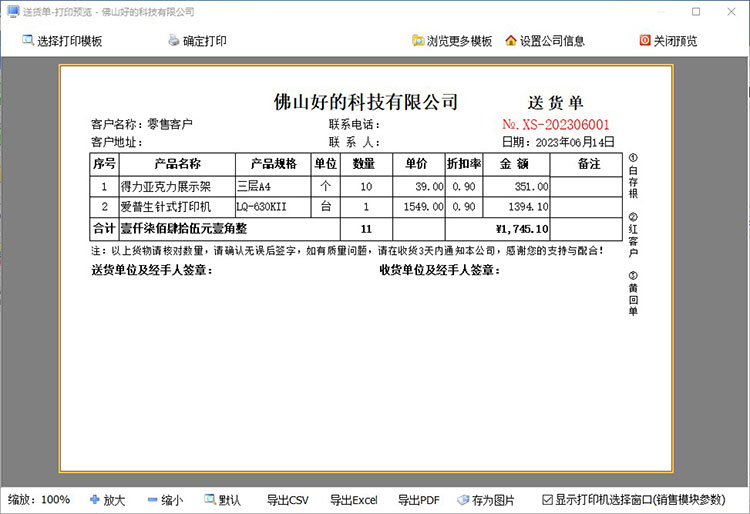Click the 折扣率 column header
This screenshot has width=750, height=514.
464,164
